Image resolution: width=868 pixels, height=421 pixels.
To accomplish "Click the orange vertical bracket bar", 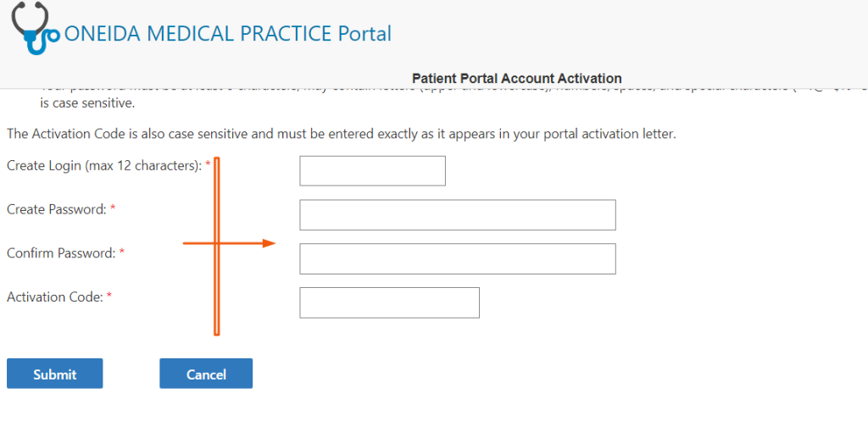I will pos(216,247).
